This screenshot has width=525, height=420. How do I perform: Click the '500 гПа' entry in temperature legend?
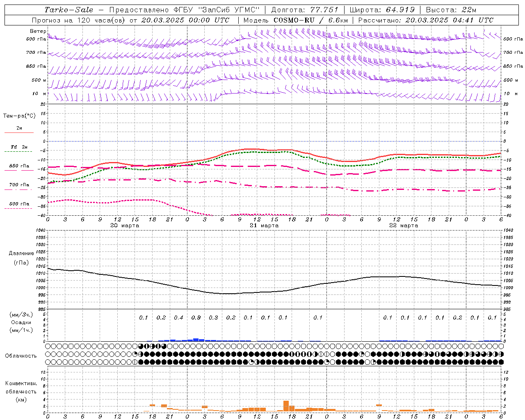[19, 204]
